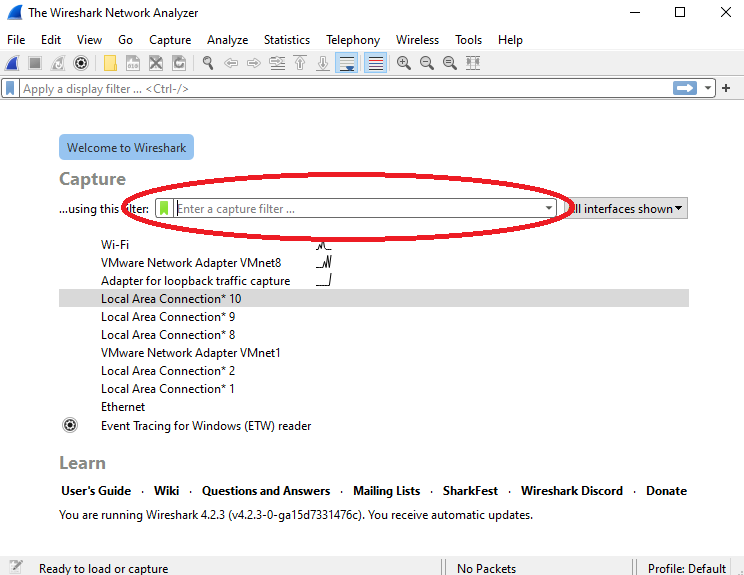Open the User's Guide link

pyautogui.click(x=96, y=491)
